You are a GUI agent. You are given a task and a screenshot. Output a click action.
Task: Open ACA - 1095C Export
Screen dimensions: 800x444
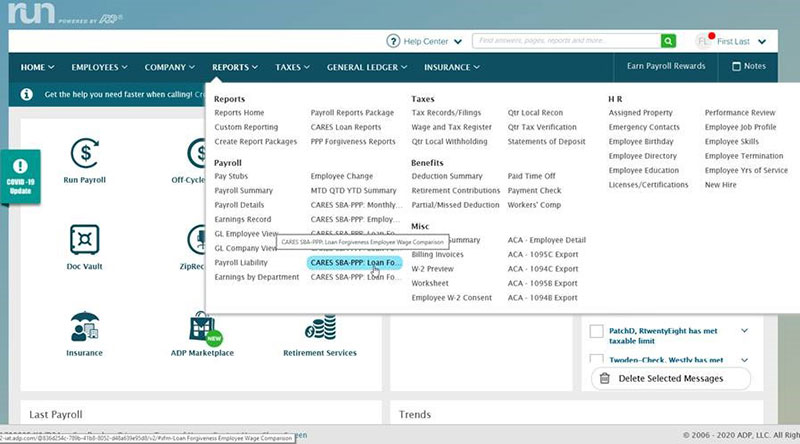click(543, 254)
